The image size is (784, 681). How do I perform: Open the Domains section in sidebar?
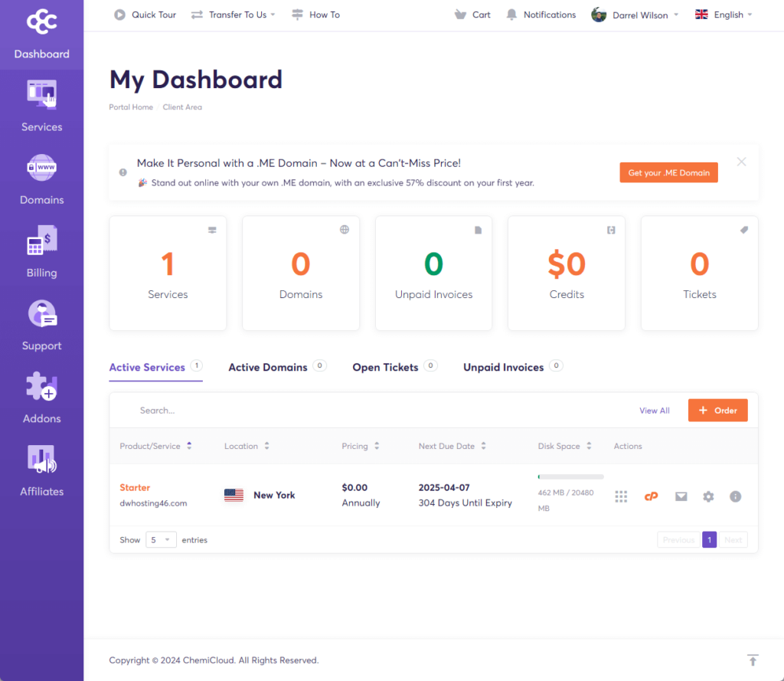point(41,180)
